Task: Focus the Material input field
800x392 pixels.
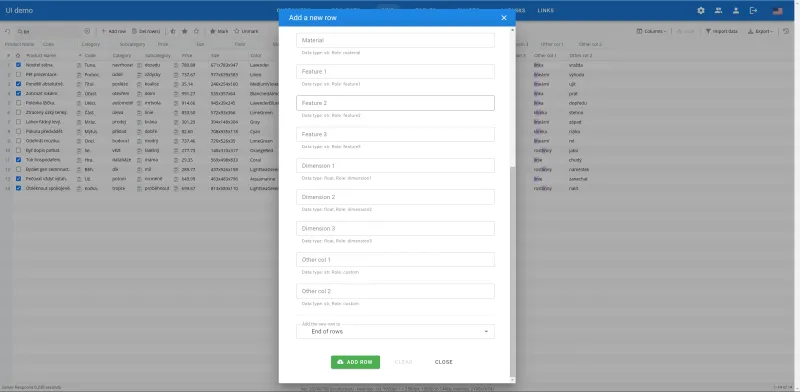Action: coord(395,40)
